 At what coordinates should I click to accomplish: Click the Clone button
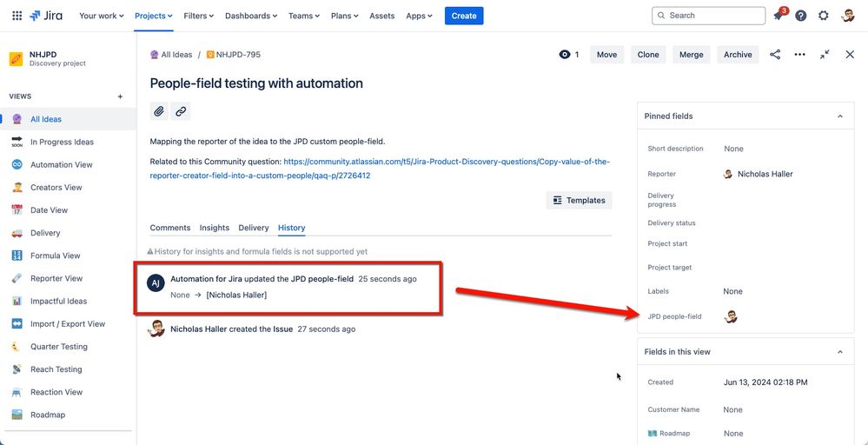[648, 54]
